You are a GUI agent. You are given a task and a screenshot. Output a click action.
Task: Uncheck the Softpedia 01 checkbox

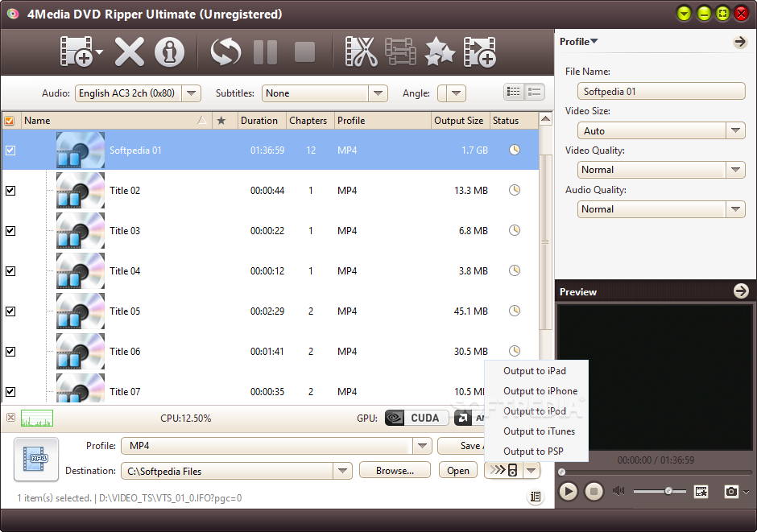[x=10, y=151]
